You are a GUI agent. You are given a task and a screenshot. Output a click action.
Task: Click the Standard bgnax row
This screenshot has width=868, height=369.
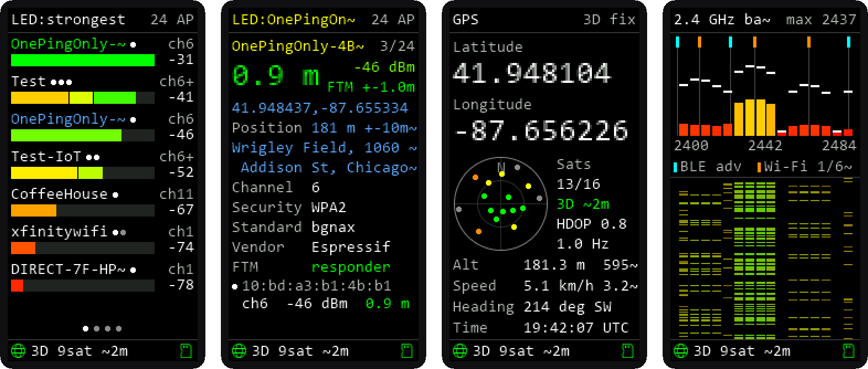point(294,227)
